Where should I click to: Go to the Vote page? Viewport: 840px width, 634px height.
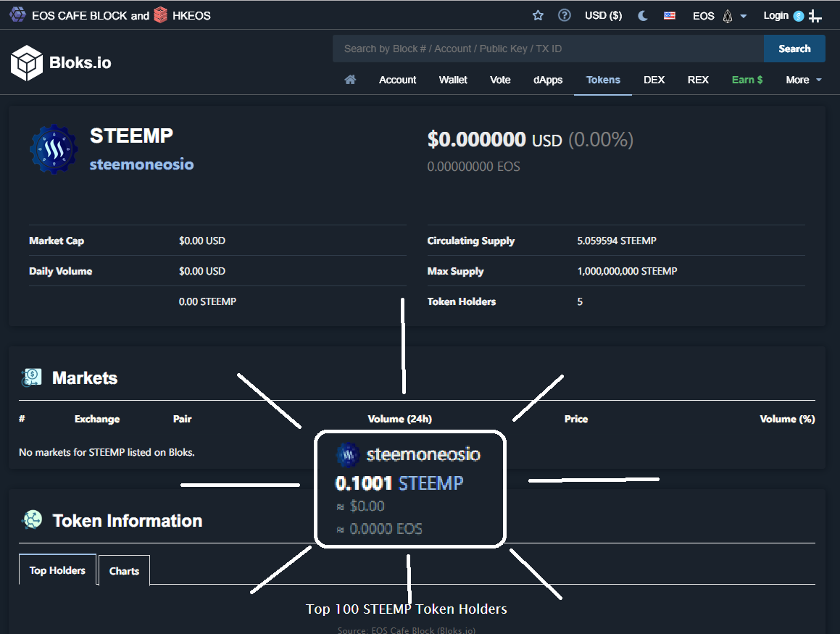pyautogui.click(x=500, y=80)
